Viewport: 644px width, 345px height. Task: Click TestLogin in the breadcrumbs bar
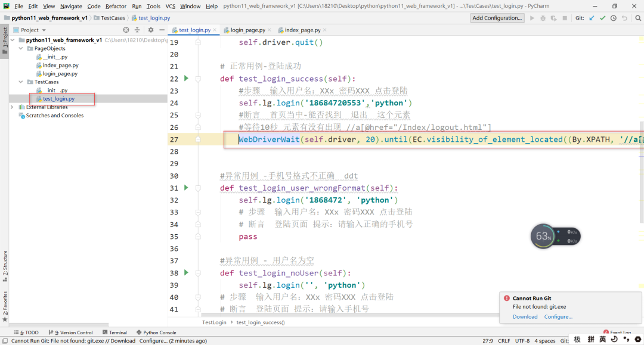(x=213, y=321)
